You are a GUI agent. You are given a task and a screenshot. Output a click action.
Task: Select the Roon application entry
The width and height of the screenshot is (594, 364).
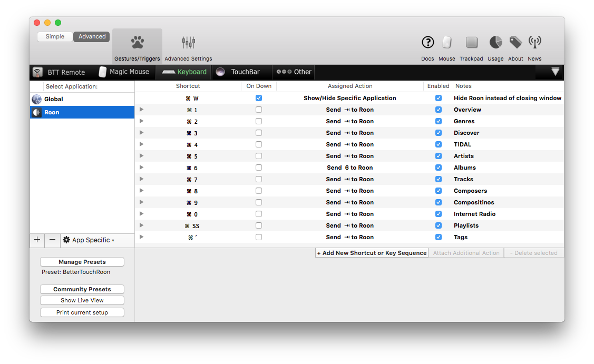pyautogui.click(x=82, y=112)
